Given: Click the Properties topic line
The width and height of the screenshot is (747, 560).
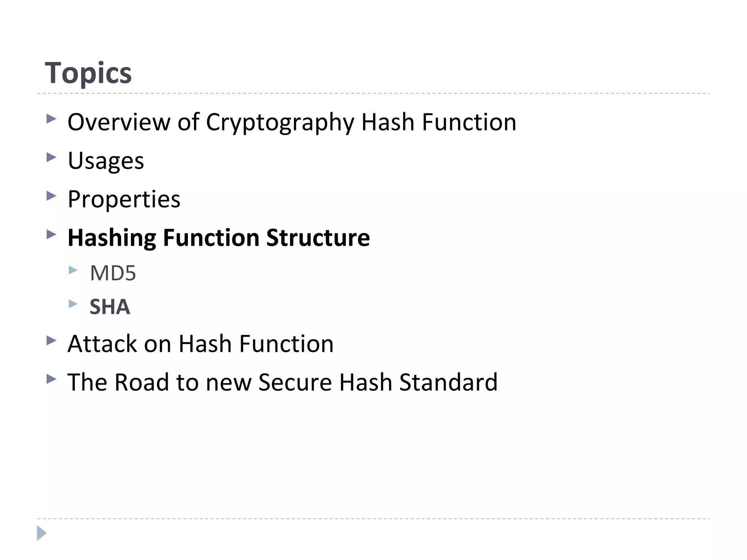Looking at the screenshot, I should (x=124, y=199).
